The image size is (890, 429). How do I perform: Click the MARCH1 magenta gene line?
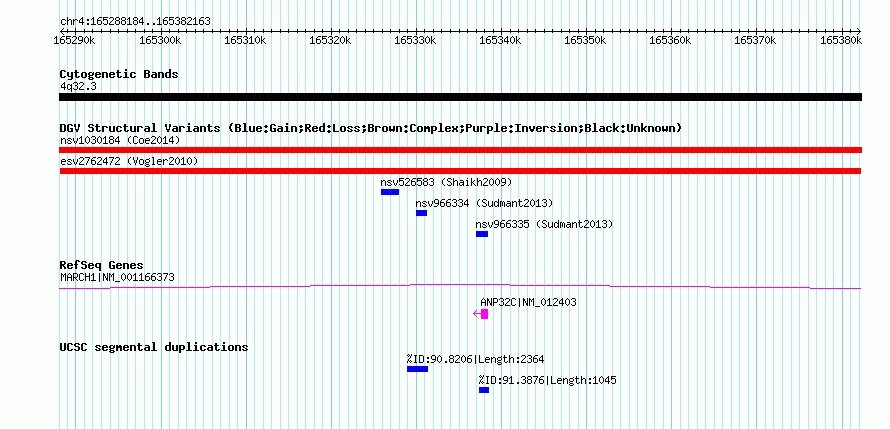click(x=460, y=287)
